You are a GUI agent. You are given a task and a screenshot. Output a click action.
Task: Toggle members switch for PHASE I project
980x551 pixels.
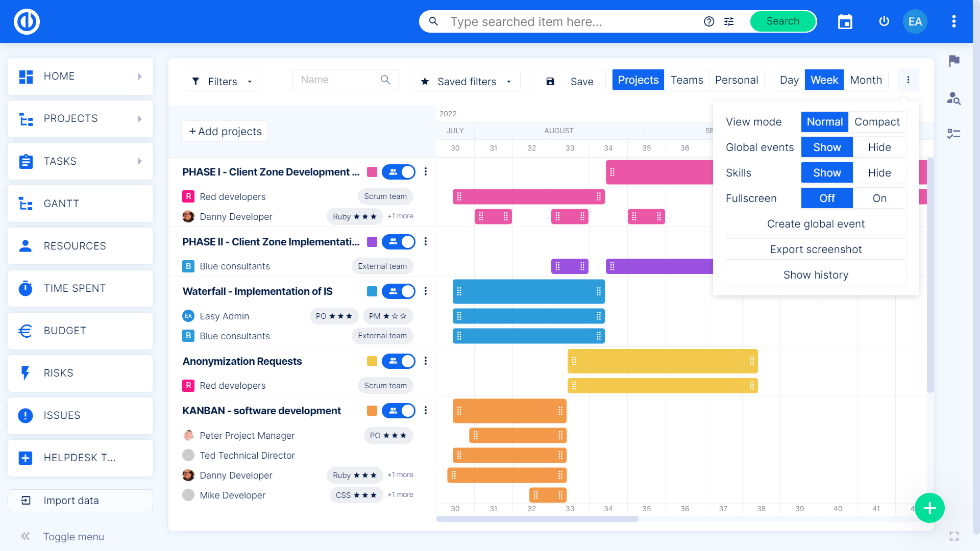[x=399, y=172]
